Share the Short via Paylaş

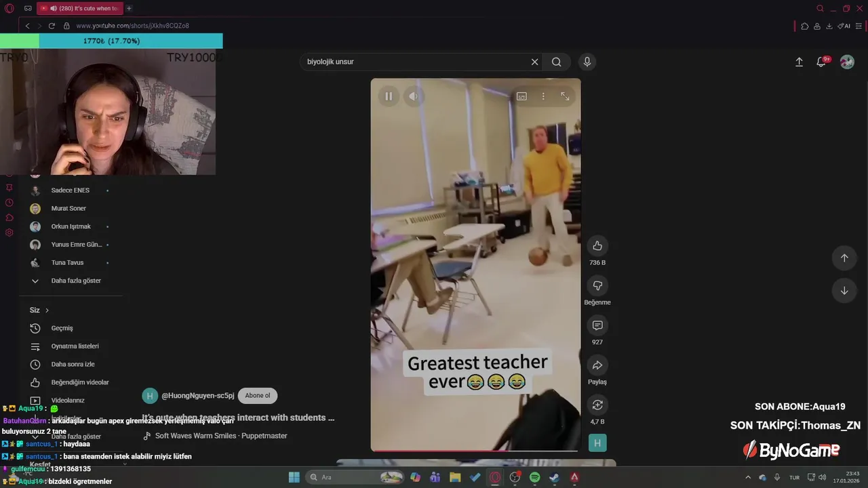(x=597, y=365)
